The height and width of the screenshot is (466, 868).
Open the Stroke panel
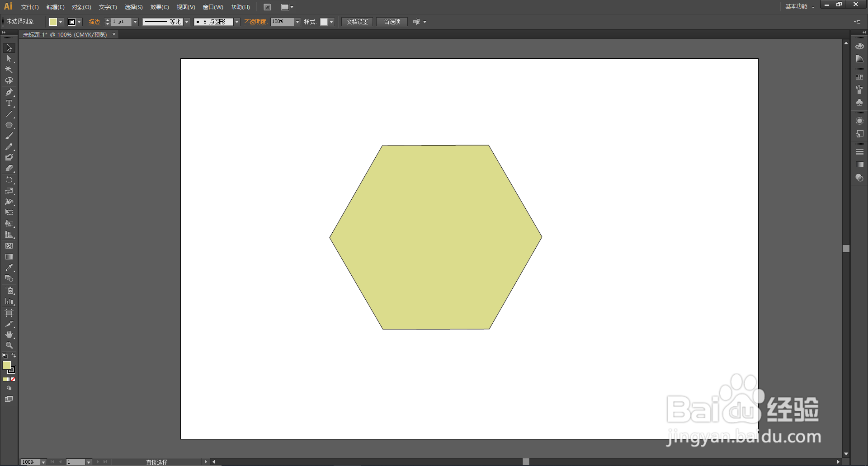859,152
